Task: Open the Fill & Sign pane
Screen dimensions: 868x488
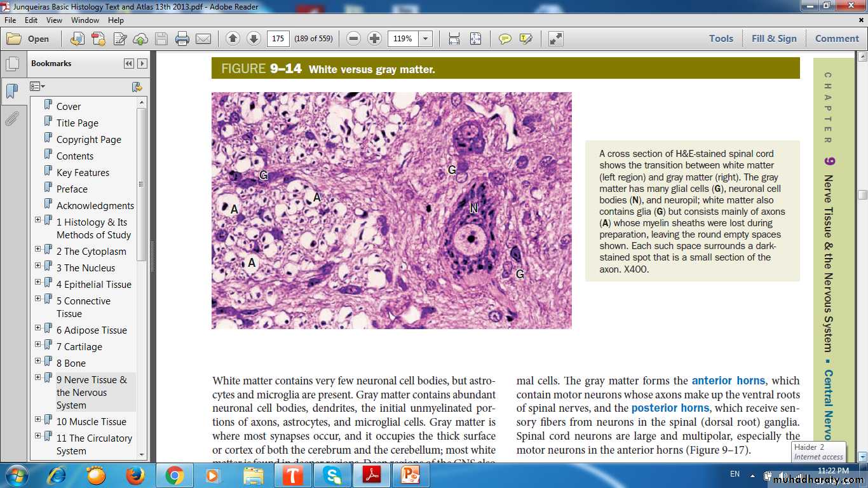Action: pyautogui.click(x=773, y=39)
